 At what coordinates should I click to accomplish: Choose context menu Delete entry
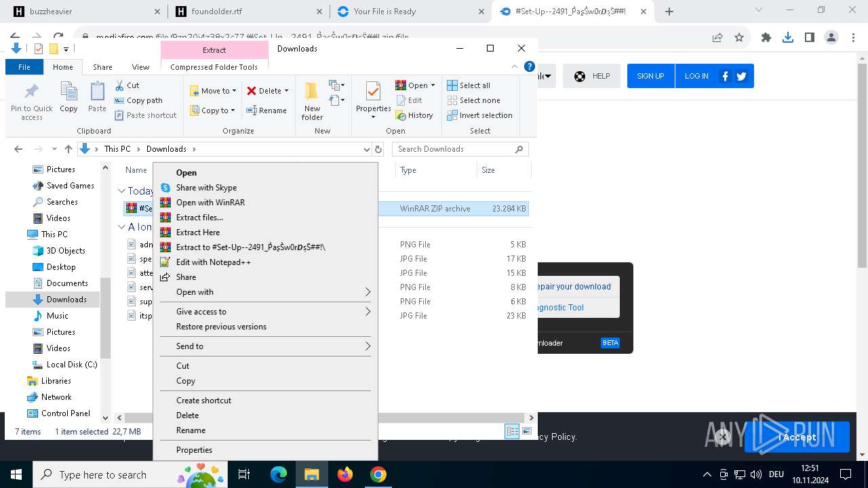click(x=265, y=415)
